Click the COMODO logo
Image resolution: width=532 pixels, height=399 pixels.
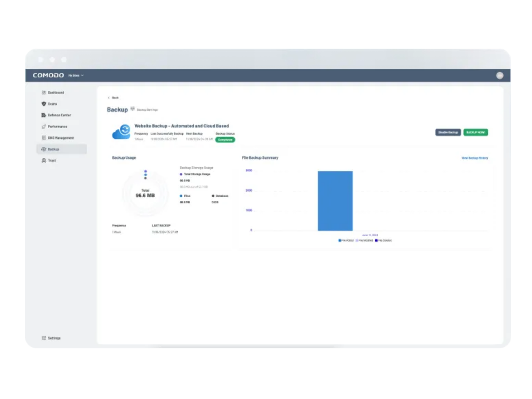[48, 75]
